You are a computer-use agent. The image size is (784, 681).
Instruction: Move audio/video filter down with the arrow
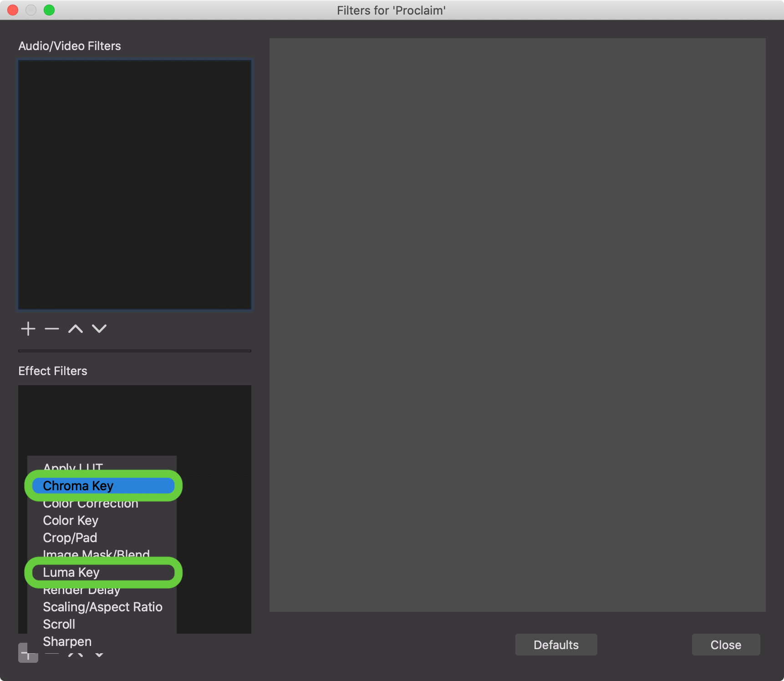pyautogui.click(x=99, y=329)
